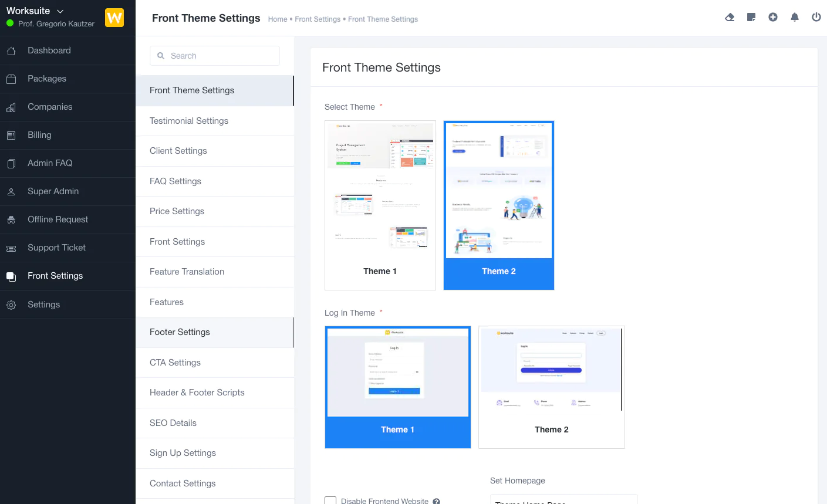Expand the Worksuite account dropdown chevron
This screenshot has height=504, width=827.
click(60, 11)
